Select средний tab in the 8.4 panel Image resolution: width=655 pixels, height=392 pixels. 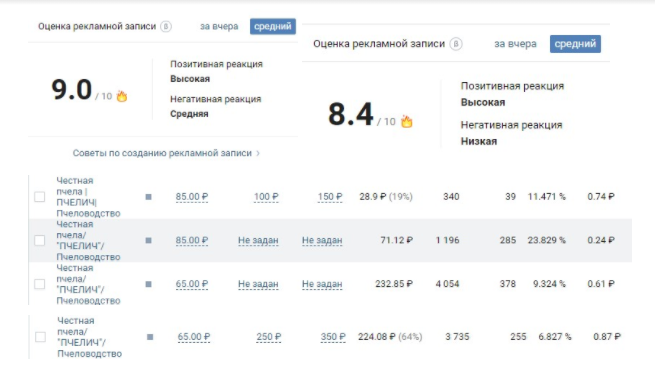[575, 44]
